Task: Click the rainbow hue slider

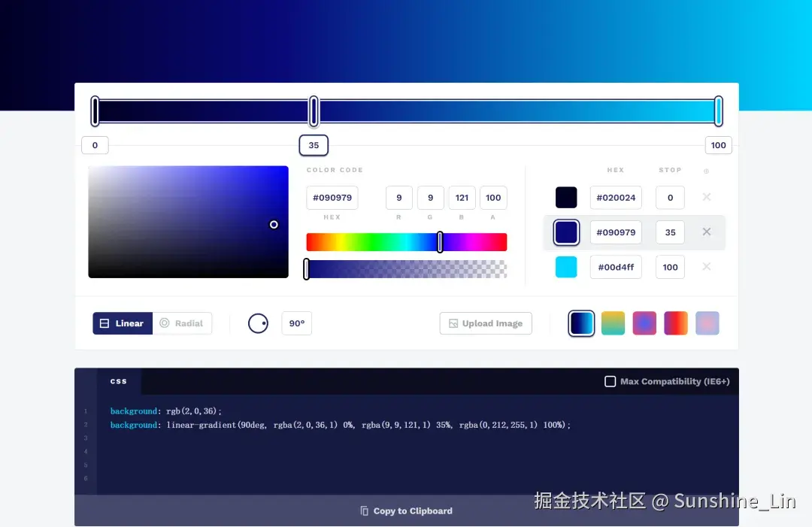Action: [406, 242]
